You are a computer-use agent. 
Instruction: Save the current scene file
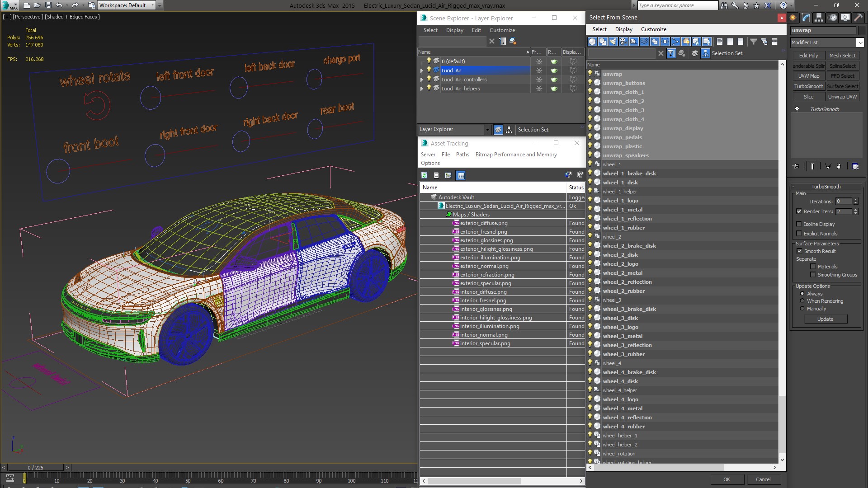click(48, 5)
